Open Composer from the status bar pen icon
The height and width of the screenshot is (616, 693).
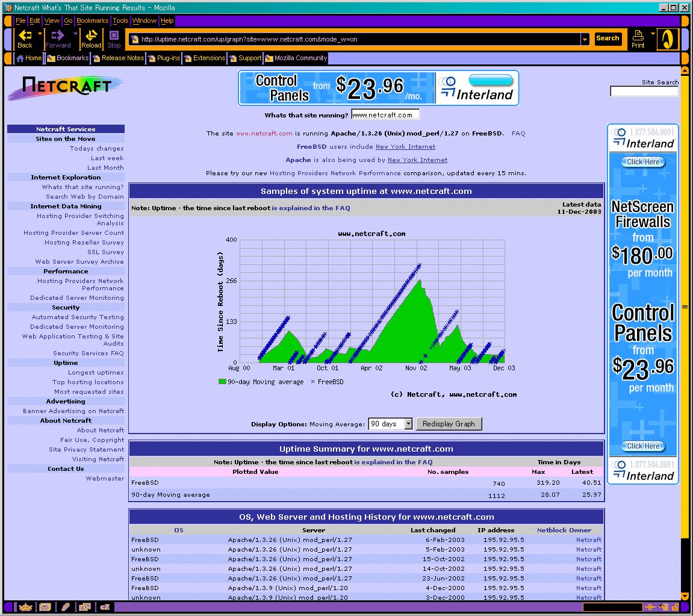(66, 607)
